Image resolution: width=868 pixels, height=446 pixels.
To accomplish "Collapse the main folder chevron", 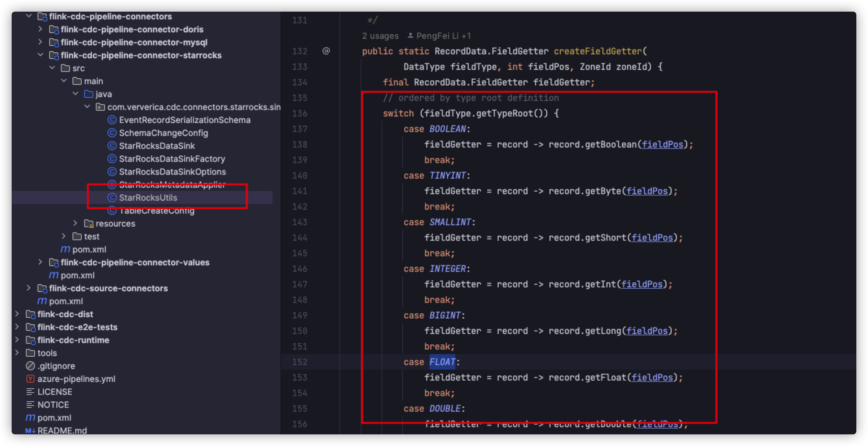I will click(x=64, y=81).
